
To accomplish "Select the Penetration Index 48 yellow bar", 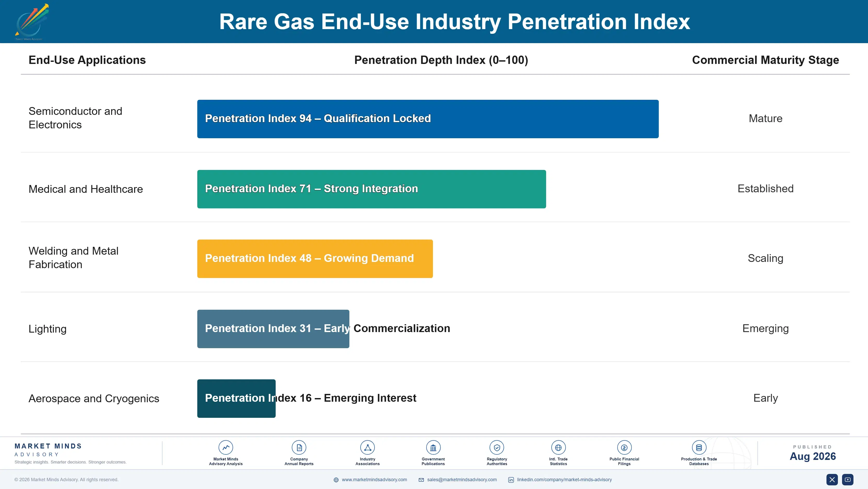I will [315, 259].
